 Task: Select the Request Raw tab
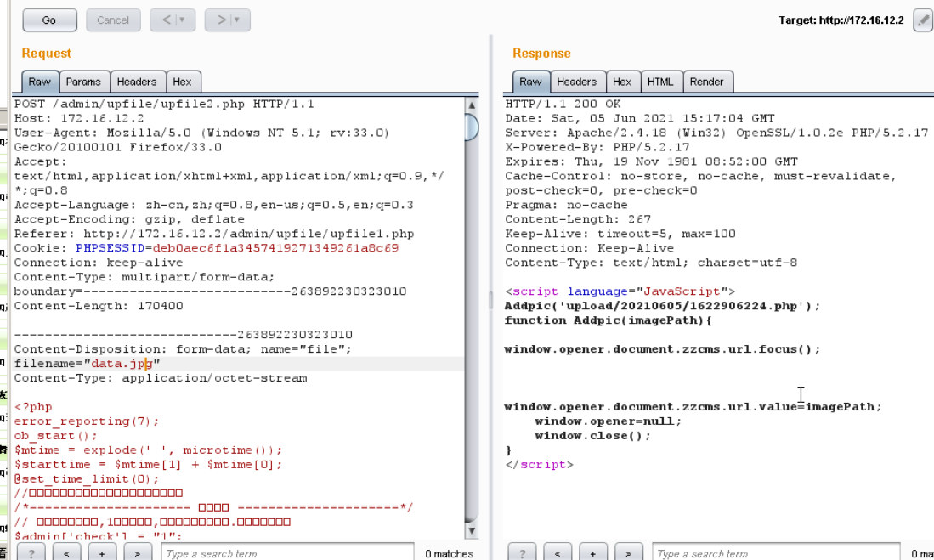[x=39, y=82]
